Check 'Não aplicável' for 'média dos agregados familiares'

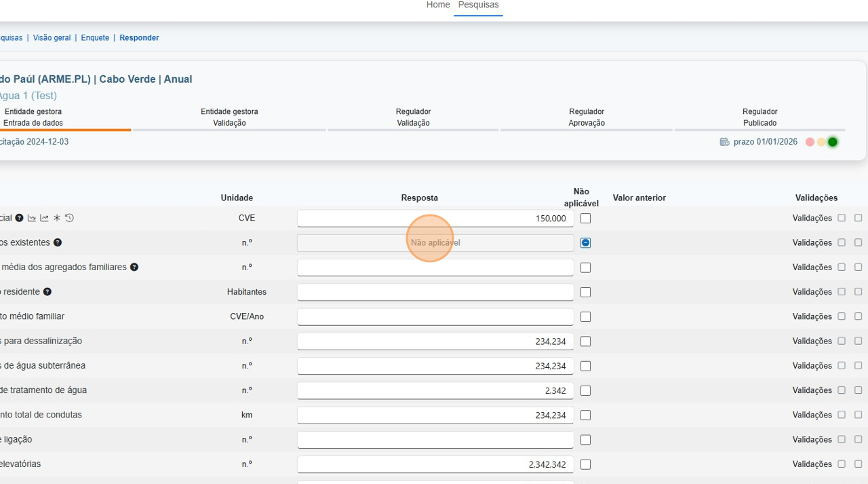(586, 267)
